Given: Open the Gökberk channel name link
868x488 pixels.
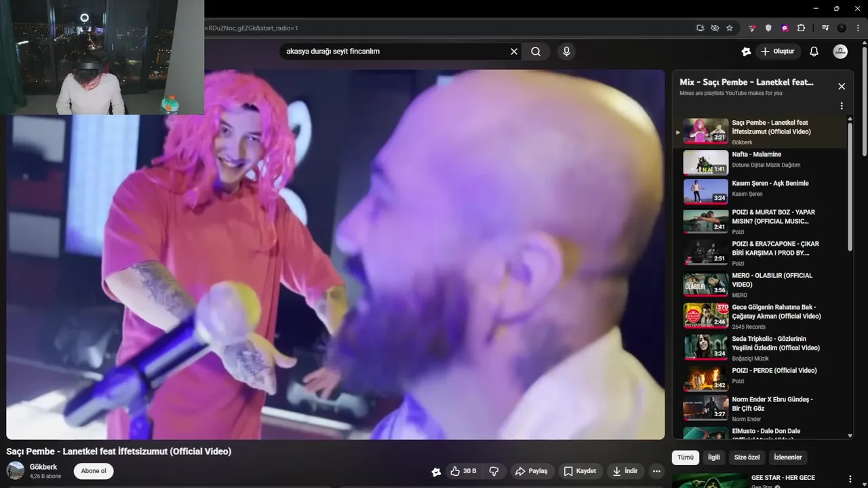Looking at the screenshot, I should (x=43, y=467).
